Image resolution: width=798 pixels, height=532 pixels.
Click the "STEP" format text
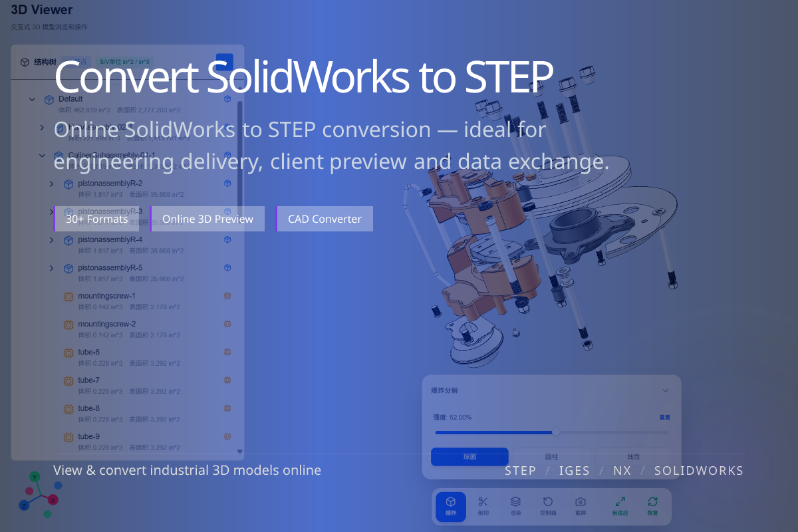520,470
